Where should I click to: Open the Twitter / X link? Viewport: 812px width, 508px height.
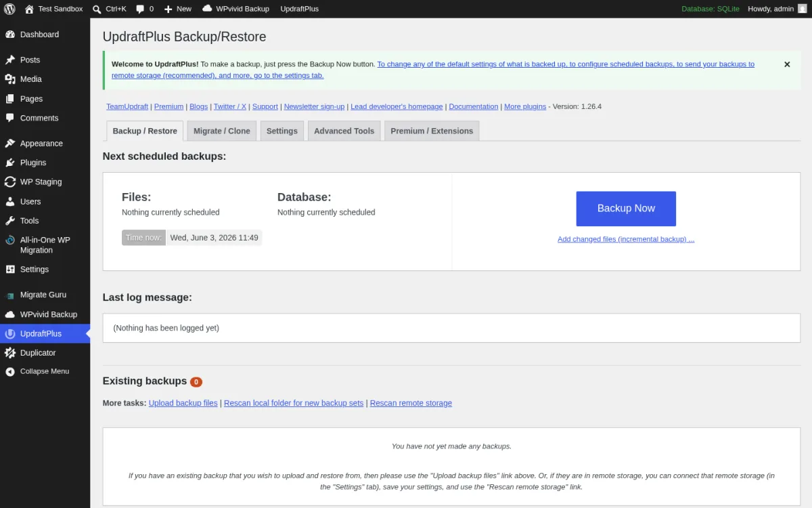click(x=230, y=106)
